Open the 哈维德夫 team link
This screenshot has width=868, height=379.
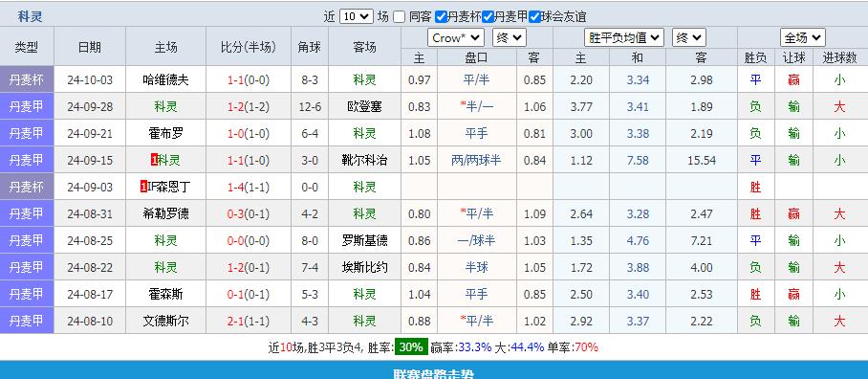(x=165, y=79)
